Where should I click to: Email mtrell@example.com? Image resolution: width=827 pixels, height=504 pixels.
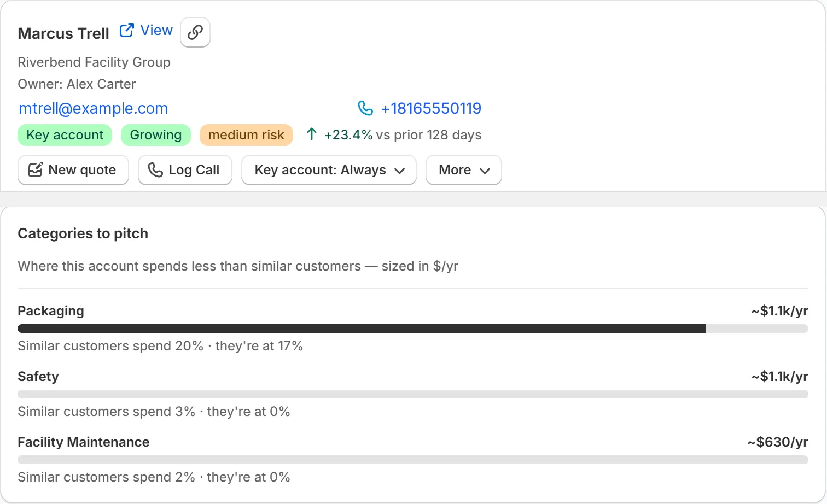[x=93, y=108]
